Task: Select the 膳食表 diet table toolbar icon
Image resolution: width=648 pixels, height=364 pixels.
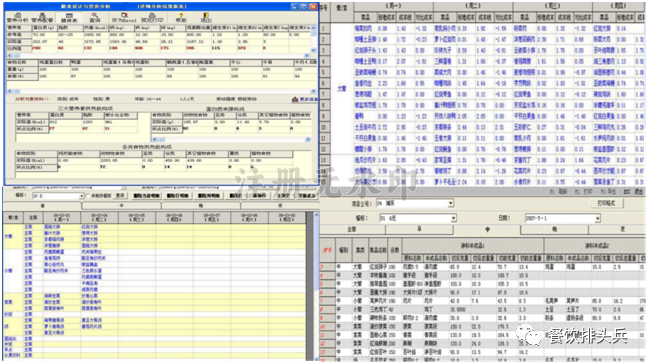Action: point(69,17)
